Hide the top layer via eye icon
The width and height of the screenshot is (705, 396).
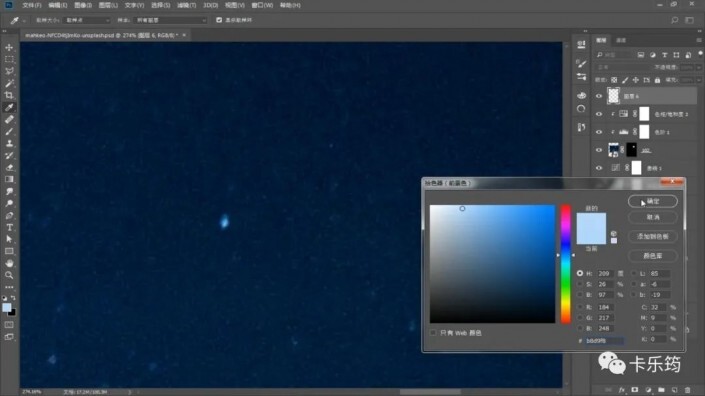click(x=599, y=96)
